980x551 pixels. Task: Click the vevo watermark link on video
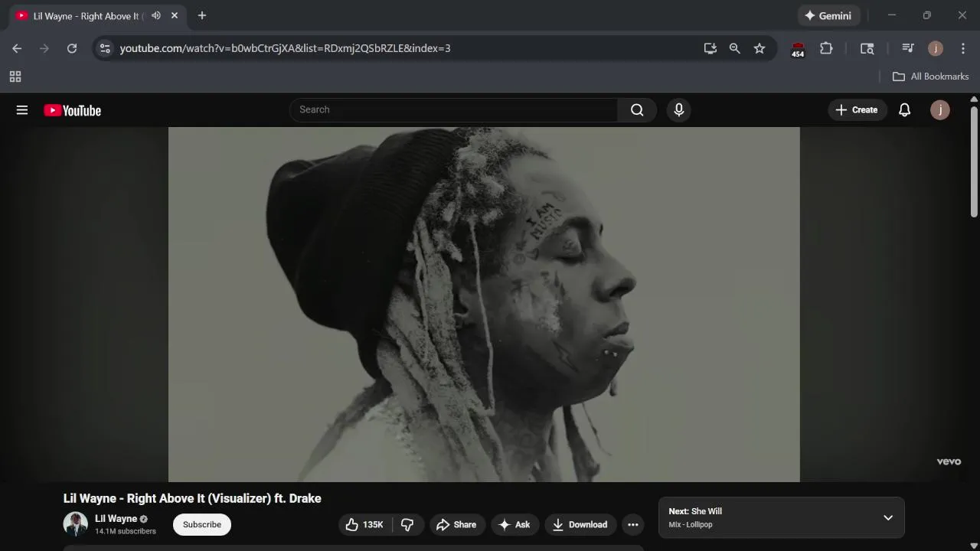pyautogui.click(x=949, y=461)
